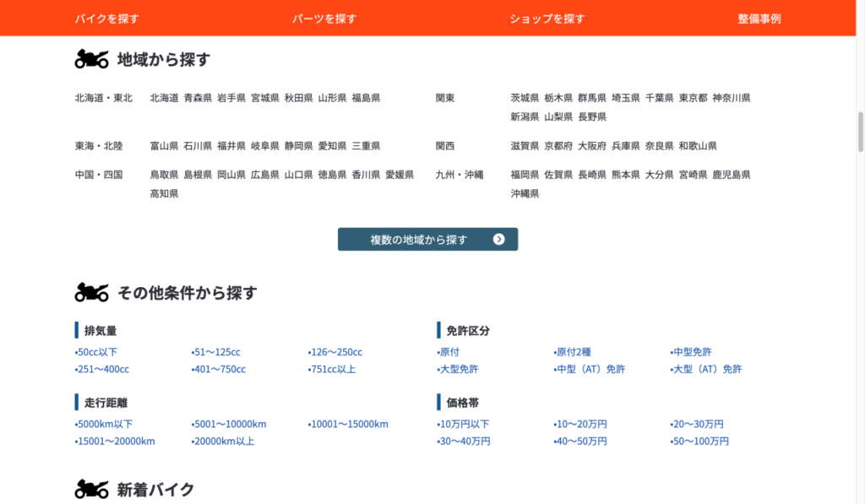Pick the 50〜100万円 price range
The image size is (865, 504).
click(x=699, y=441)
